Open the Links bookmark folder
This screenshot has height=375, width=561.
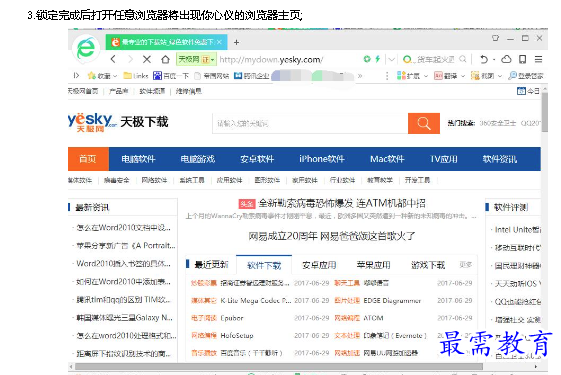pyautogui.click(x=136, y=76)
